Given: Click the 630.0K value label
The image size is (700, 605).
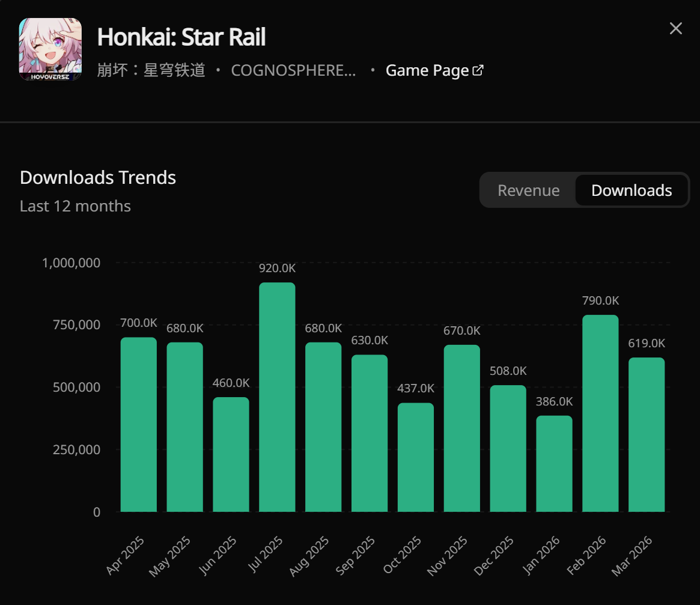Looking at the screenshot, I should pyautogui.click(x=370, y=341).
